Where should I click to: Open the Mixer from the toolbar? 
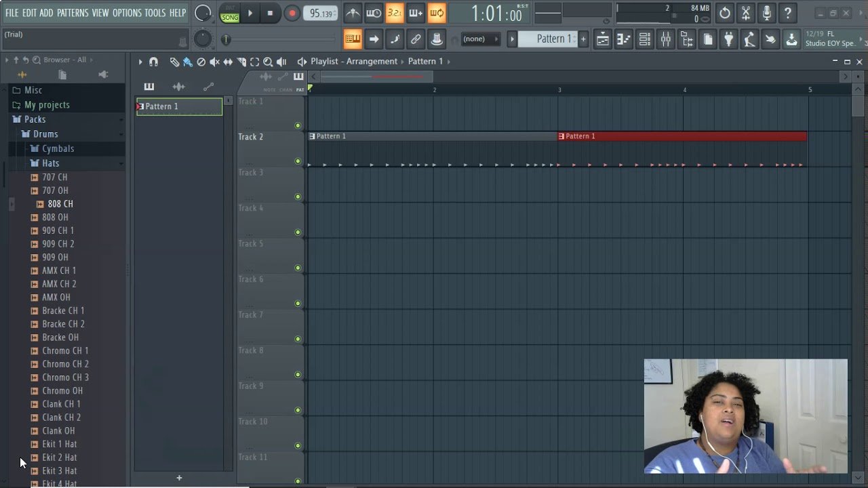[x=666, y=39]
